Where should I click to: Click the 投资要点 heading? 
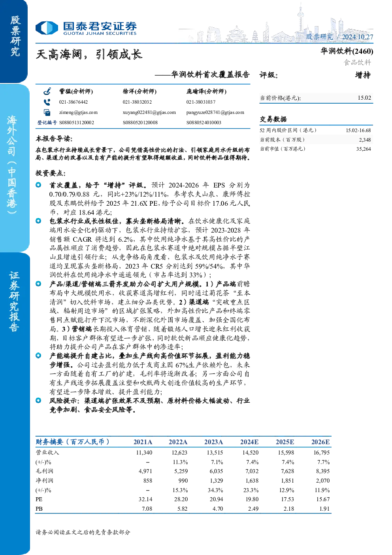click(x=51, y=173)
